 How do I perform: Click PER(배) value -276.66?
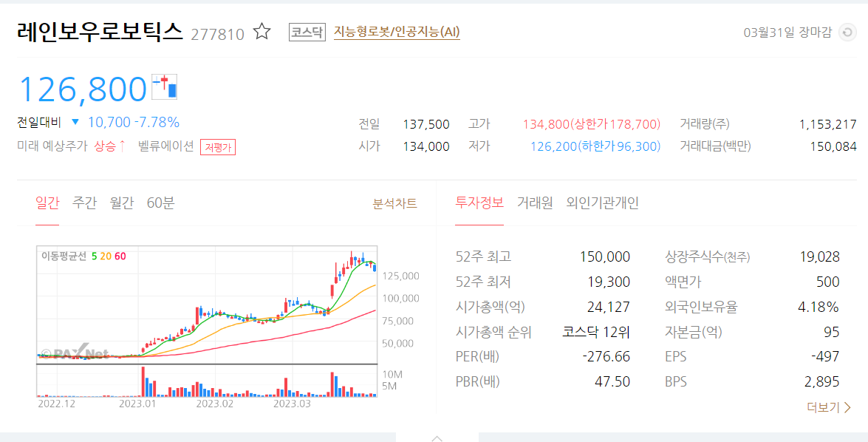[606, 356]
